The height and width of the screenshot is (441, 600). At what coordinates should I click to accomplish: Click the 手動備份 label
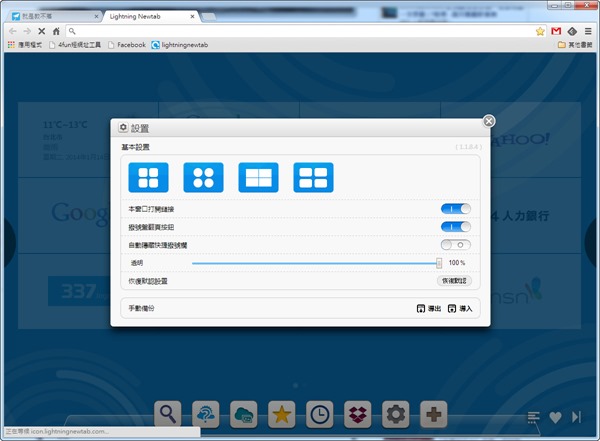pos(141,308)
